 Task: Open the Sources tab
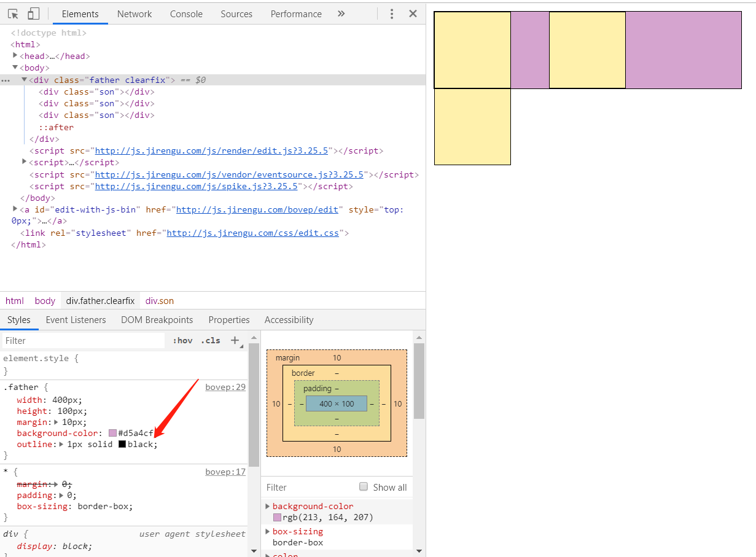click(x=236, y=14)
